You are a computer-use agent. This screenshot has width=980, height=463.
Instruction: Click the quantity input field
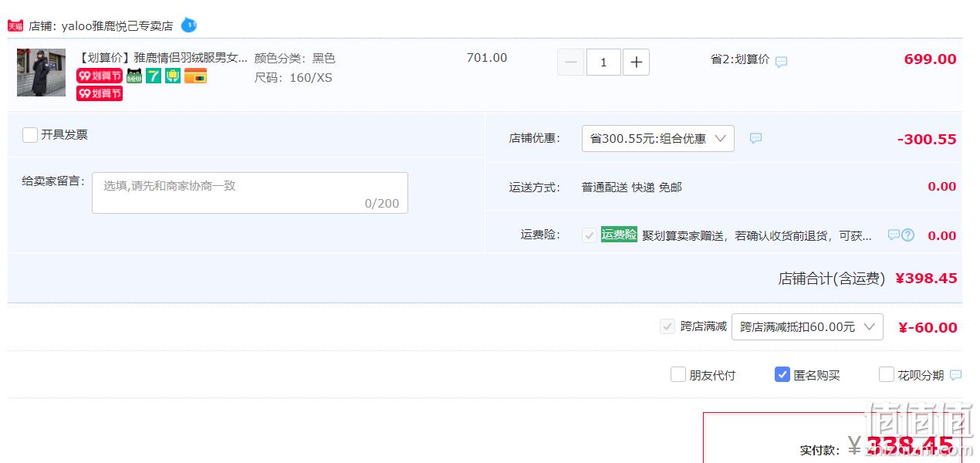603,63
